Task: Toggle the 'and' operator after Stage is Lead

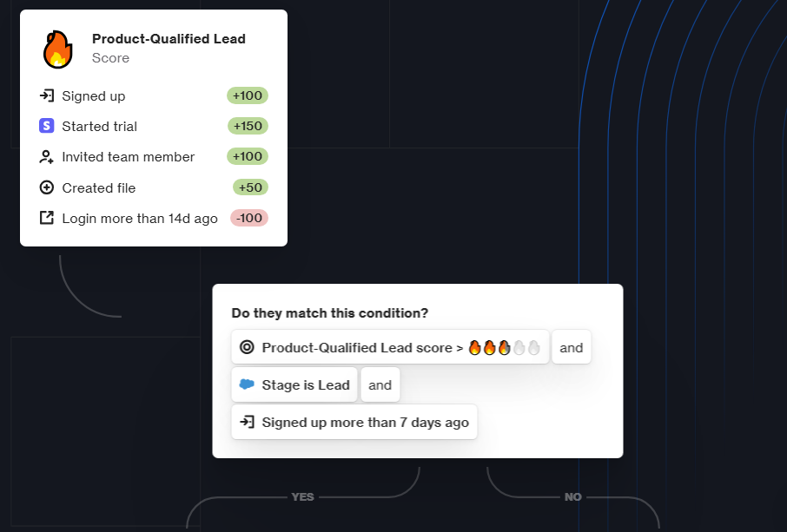Action: pos(380,384)
